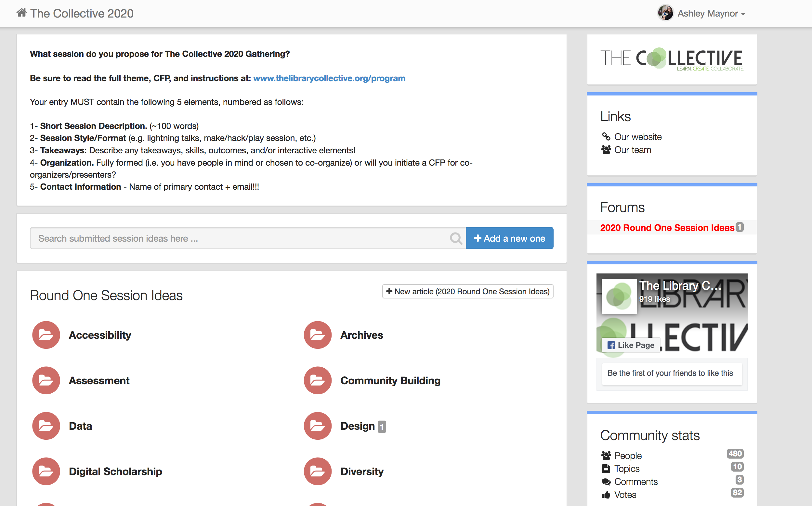
Task: Click the Facebook Like Page button
Action: coord(631,345)
